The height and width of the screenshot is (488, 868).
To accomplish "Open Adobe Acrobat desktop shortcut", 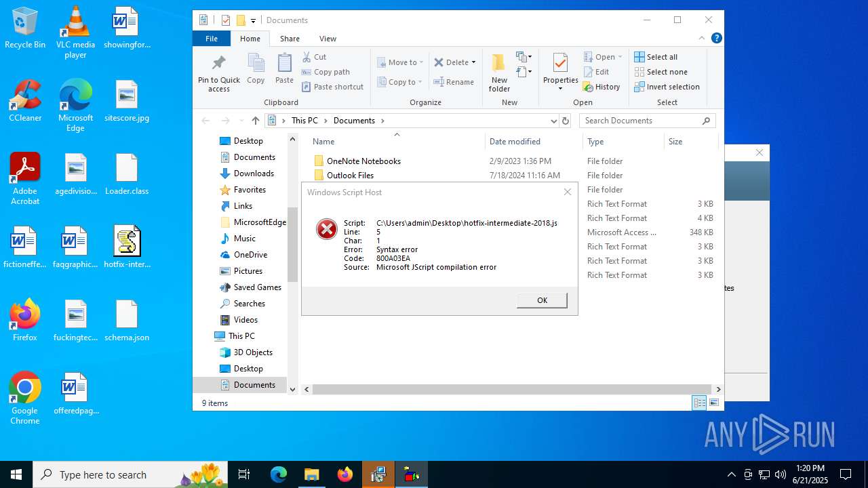I will [x=25, y=179].
